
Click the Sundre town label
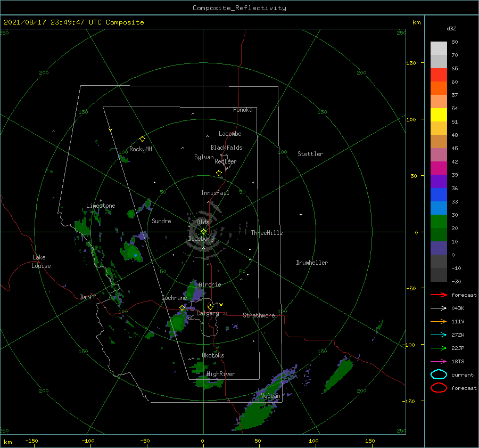161,221
